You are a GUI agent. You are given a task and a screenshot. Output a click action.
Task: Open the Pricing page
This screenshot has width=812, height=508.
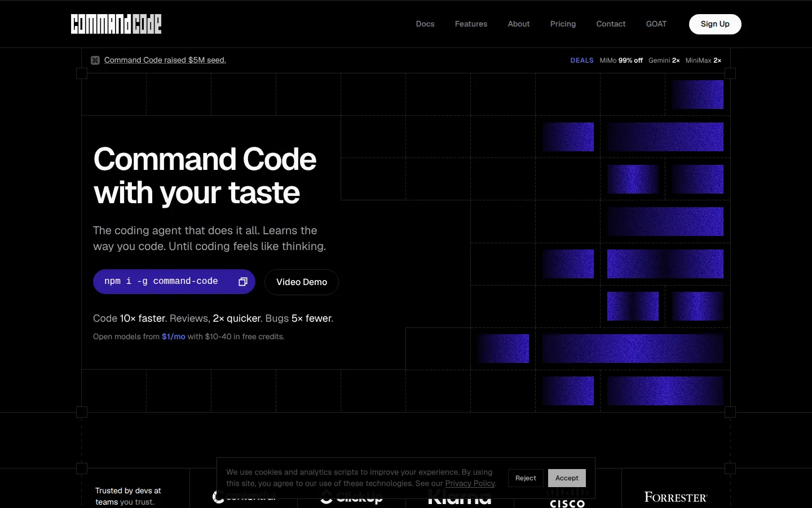coord(563,24)
